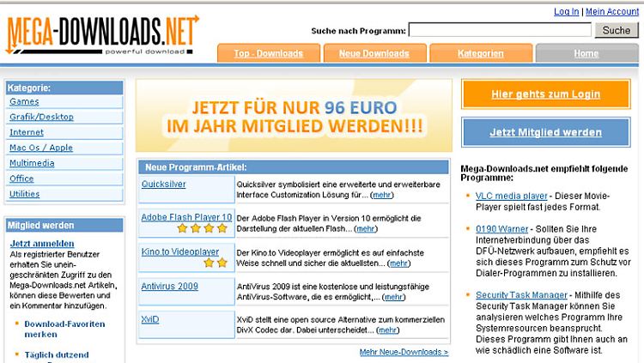The image size is (644, 363).
Task: Select the Multimedia category
Action: tap(32, 163)
